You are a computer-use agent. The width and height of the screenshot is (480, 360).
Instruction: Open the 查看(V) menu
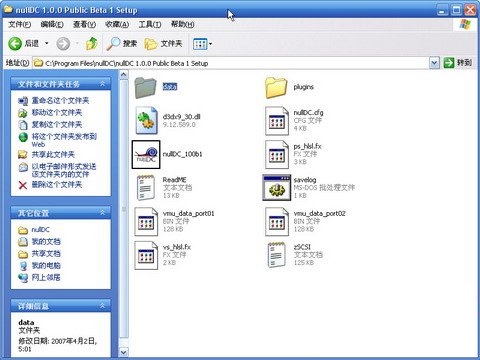pos(84,24)
